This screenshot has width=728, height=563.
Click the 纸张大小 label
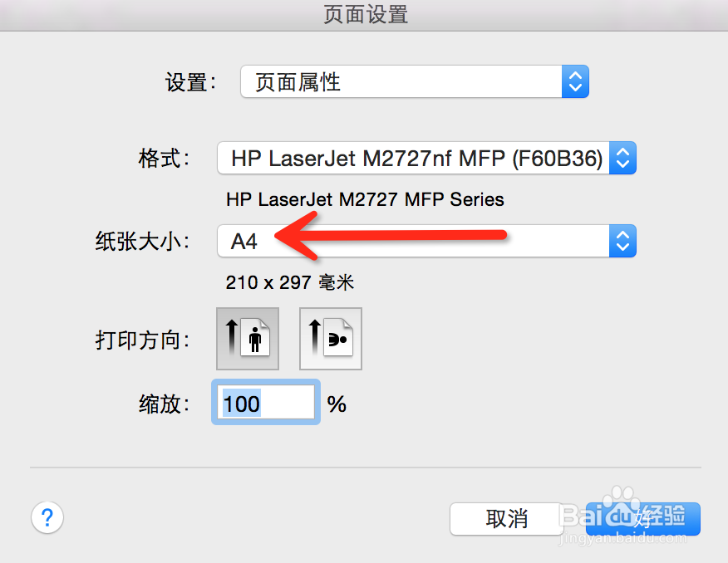coord(142,242)
